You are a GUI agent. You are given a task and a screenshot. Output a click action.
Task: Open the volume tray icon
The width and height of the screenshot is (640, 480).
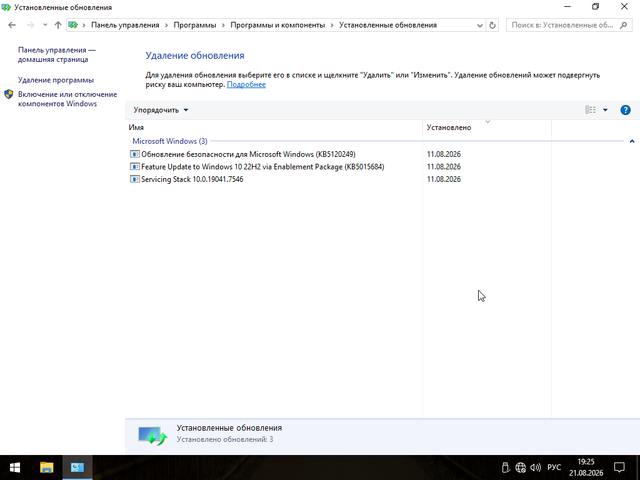[x=536, y=467]
